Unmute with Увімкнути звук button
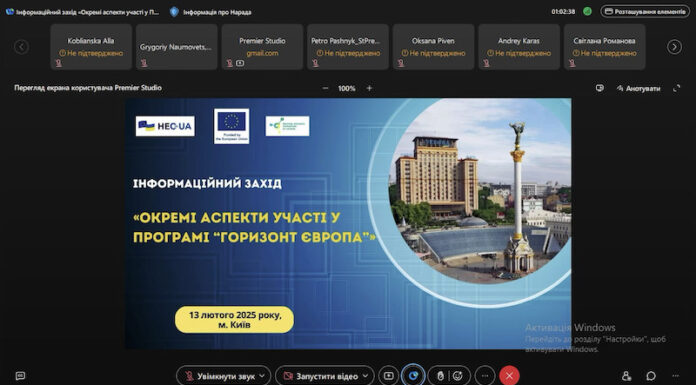 pyautogui.click(x=220, y=376)
